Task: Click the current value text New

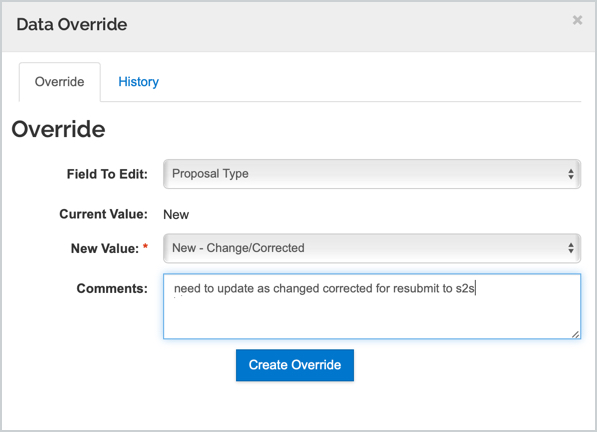Action: point(176,214)
